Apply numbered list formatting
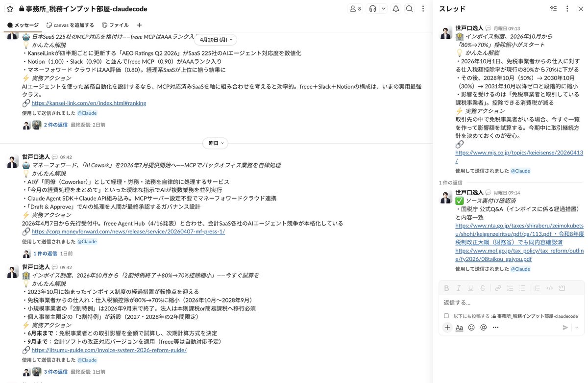This screenshot has height=383, width=588. [x=510, y=288]
